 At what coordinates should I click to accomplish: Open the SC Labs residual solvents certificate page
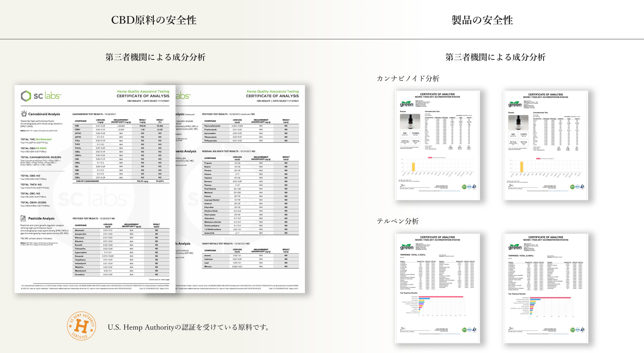(240, 189)
